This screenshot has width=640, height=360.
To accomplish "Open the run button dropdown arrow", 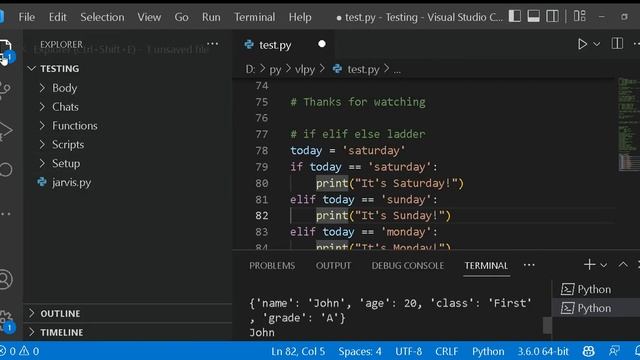I will click(x=596, y=44).
